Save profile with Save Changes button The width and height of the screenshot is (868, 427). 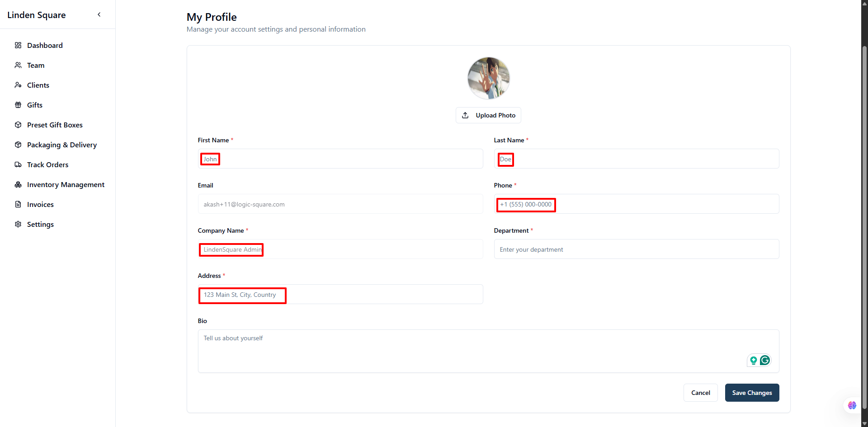(x=752, y=393)
